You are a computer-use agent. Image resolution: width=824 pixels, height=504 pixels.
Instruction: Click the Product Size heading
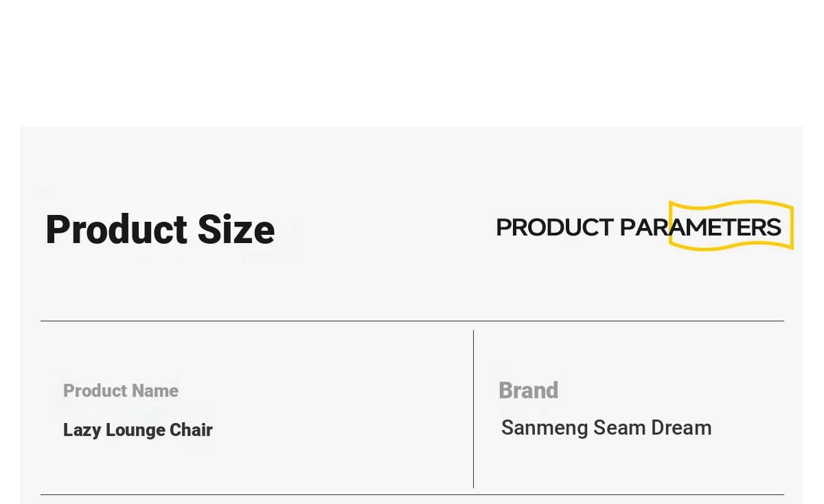tap(160, 229)
